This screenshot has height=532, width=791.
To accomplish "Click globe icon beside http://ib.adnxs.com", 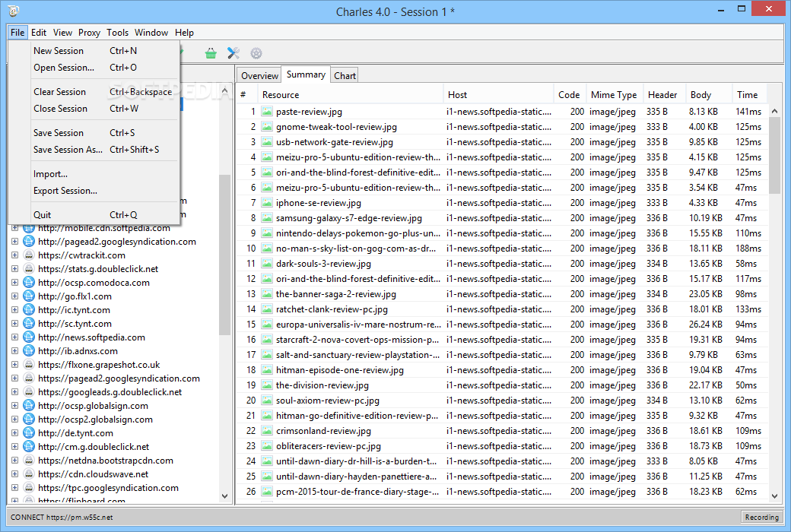I will pyautogui.click(x=29, y=351).
